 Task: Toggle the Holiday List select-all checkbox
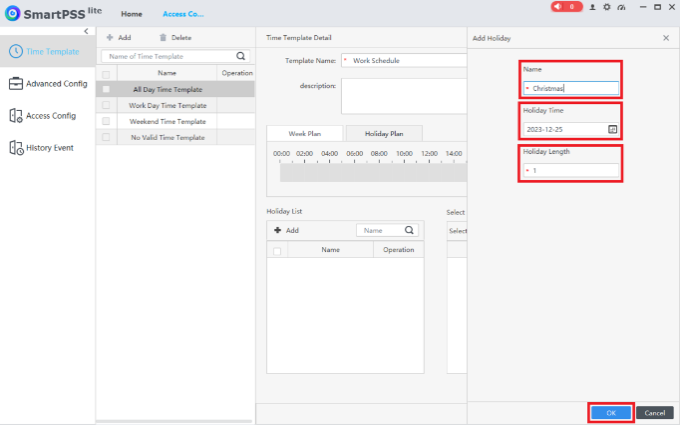tap(277, 251)
